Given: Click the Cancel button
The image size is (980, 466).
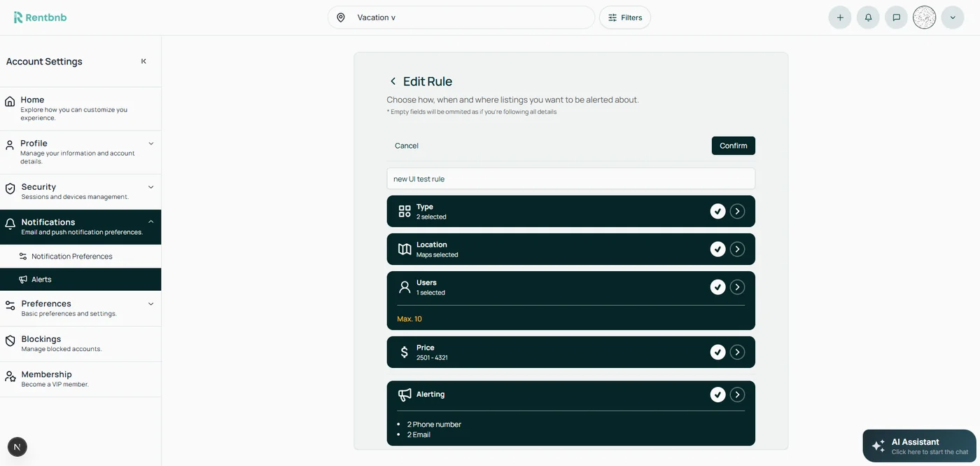Looking at the screenshot, I should pyautogui.click(x=407, y=146).
